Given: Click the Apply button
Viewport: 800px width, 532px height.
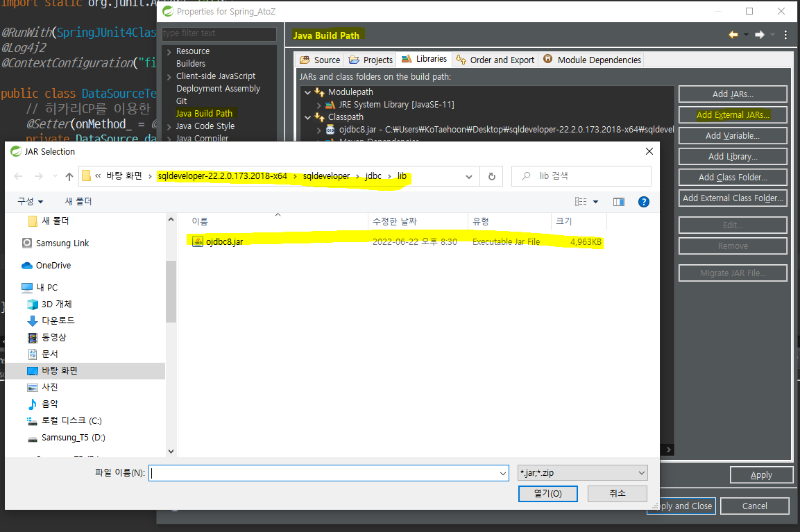Looking at the screenshot, I should pos(761,475).
